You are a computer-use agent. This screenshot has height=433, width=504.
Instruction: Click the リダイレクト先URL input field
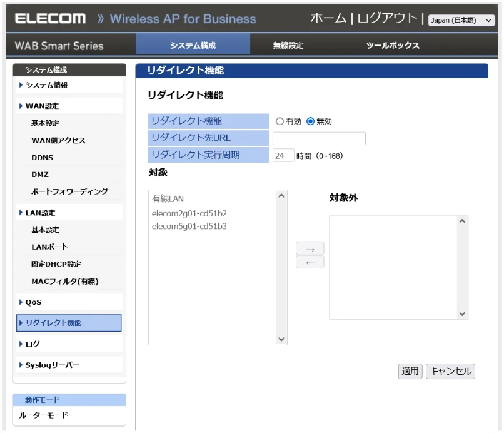tap(319, 138)
